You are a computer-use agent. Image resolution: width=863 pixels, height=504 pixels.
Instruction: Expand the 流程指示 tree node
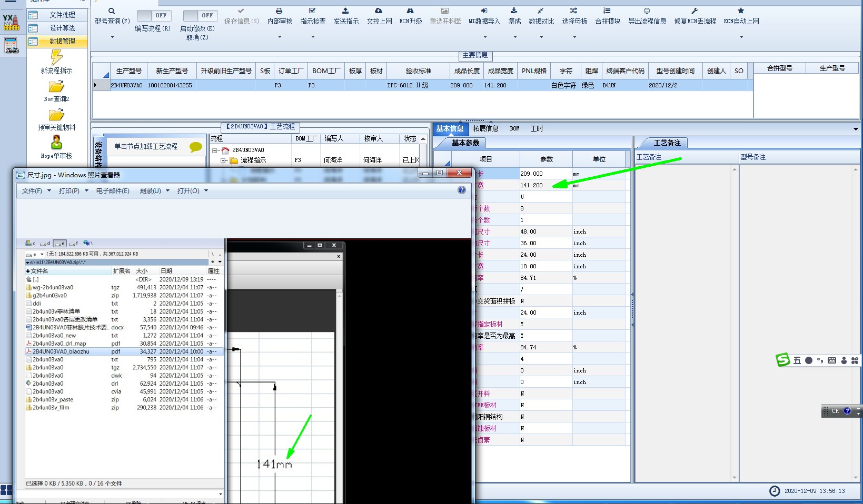(x=223, y=160)
